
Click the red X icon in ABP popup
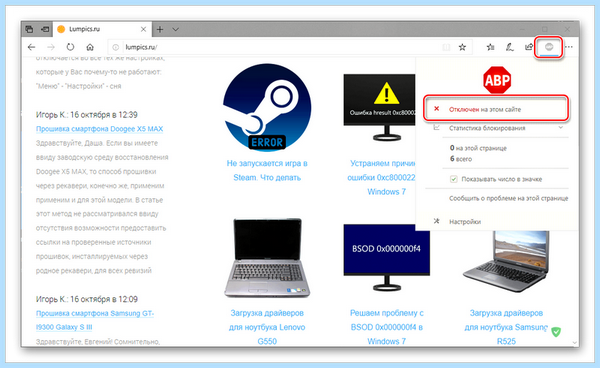(437, 109)
